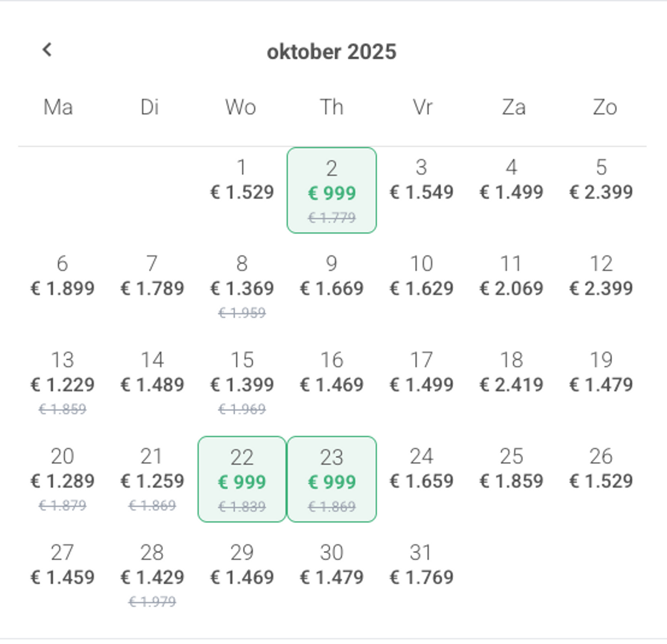This screenshot has width=667, height=644.
Task: Select October 1 for € 1.529
Action: (x=242, y=190)
